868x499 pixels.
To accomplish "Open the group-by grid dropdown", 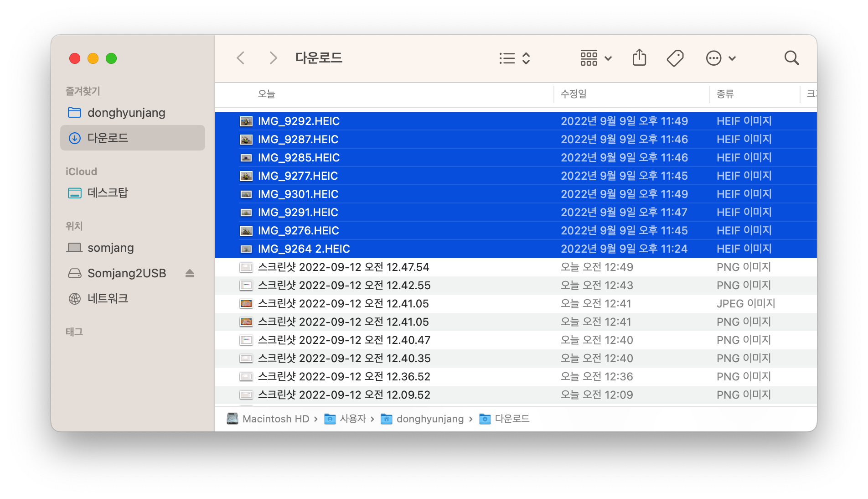I will pos(595,58).
